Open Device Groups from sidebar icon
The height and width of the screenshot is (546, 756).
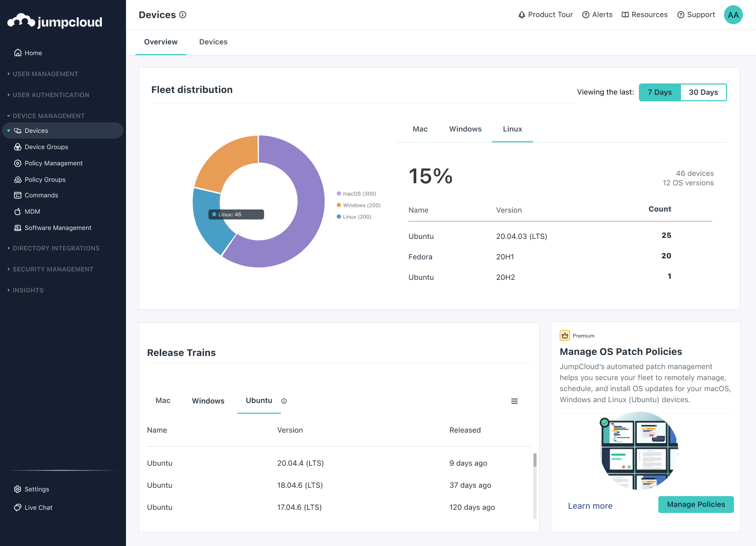(x=18, y=147)
